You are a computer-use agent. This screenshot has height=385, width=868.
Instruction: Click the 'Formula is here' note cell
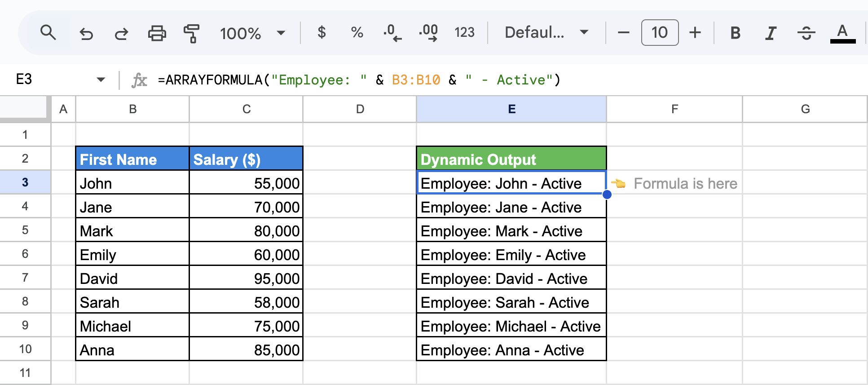click(x=674, y=183)
